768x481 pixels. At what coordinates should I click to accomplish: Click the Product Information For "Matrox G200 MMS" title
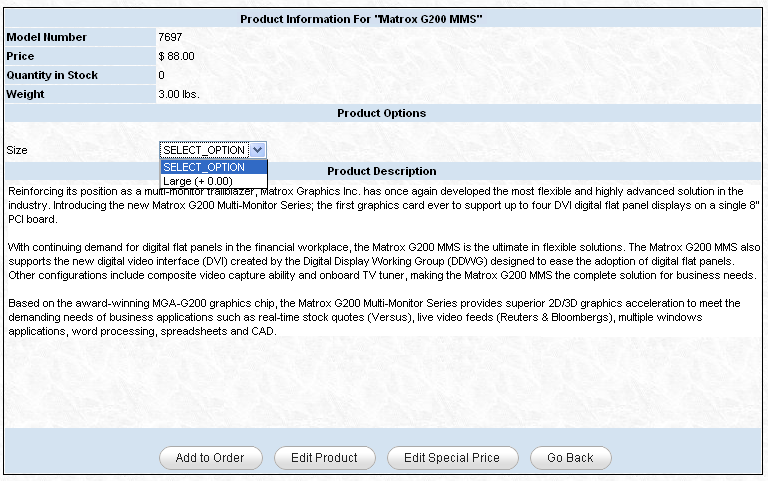coord(361,19)
